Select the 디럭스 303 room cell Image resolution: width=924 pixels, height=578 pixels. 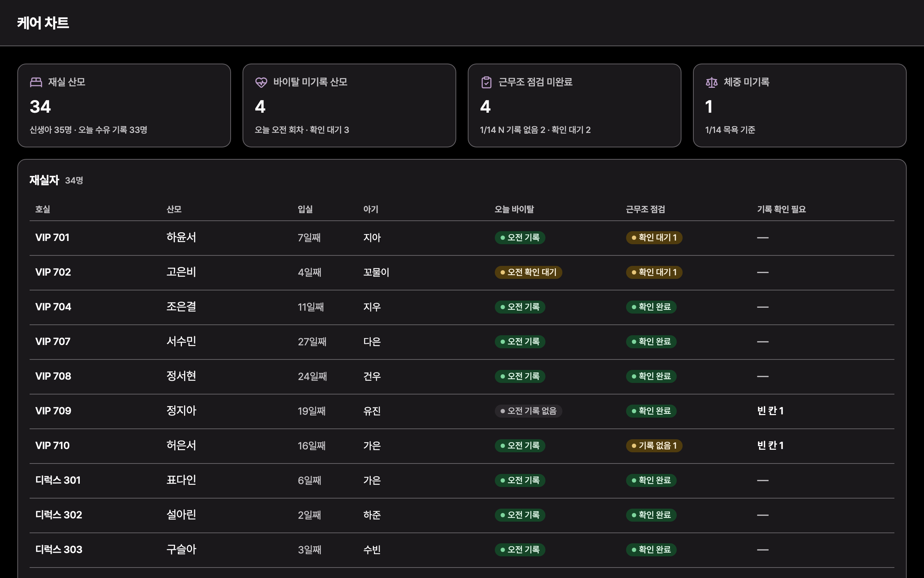coord(59,549)
